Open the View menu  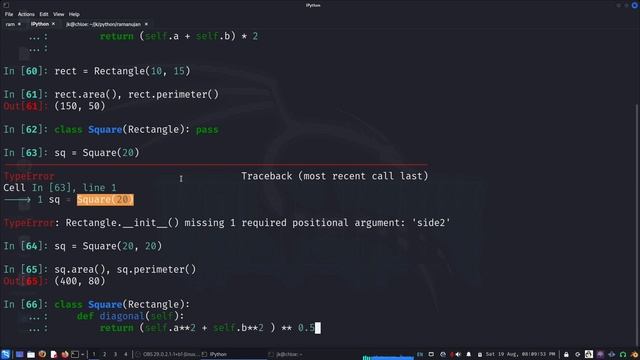click(x=58, y=14)
